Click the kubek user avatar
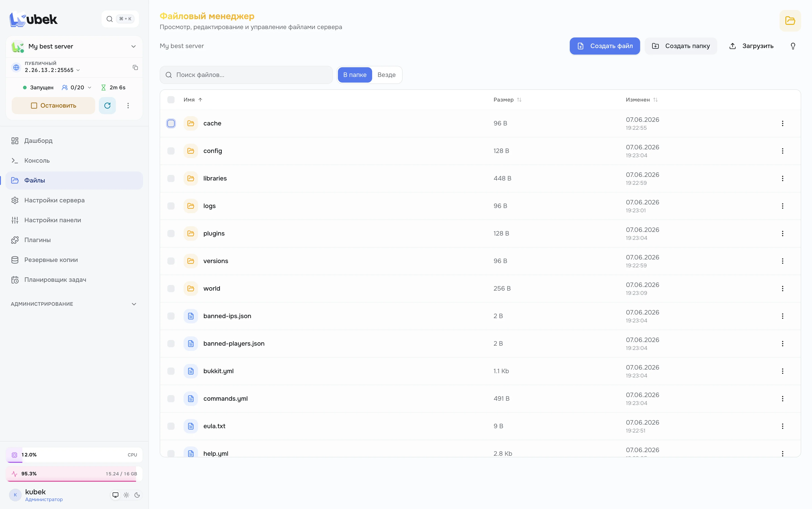 point(15,495)
